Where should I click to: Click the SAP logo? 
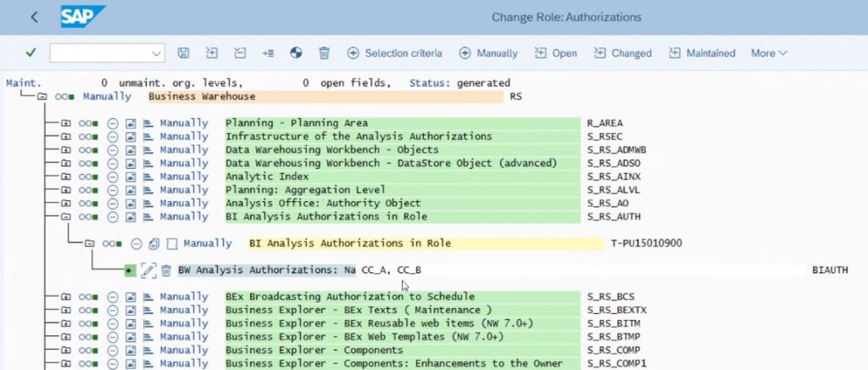tap(83, 17)
